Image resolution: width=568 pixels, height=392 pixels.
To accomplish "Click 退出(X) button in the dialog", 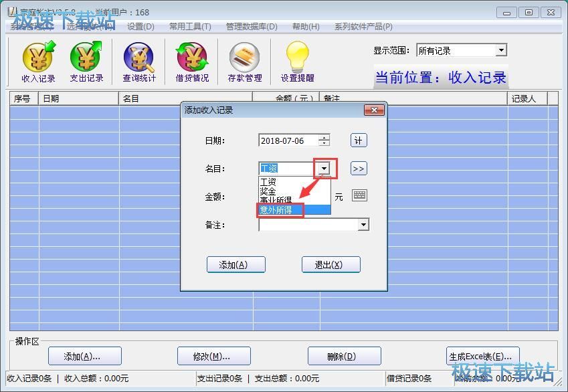I will (x=331, y=265).
